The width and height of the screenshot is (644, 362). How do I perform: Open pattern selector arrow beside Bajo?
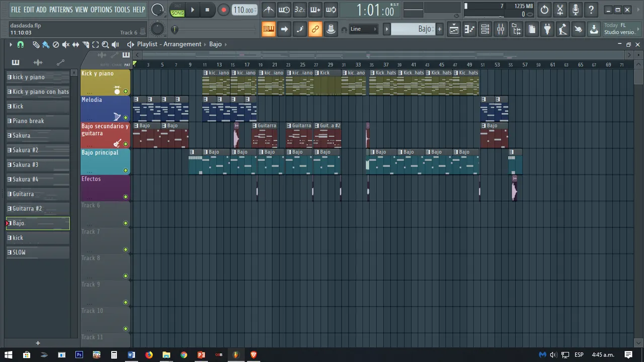pyautogui.click(x=386, y=29)
